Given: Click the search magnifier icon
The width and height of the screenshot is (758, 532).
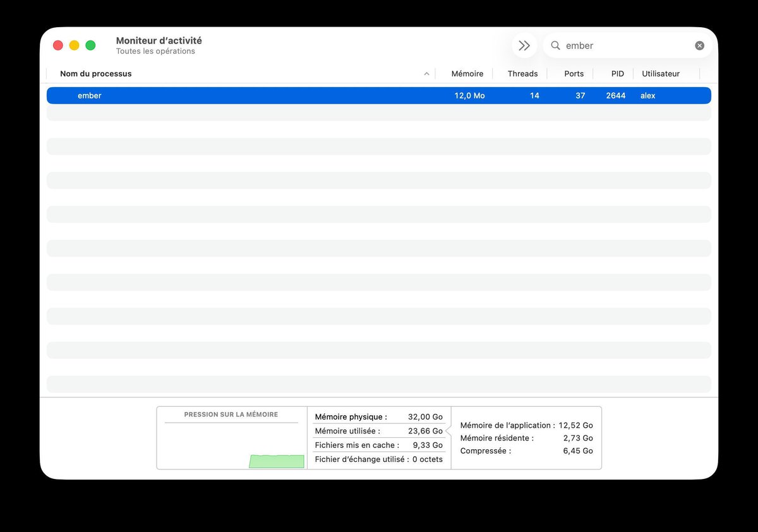Looking at the screenshot, I should click(x=555, y=45).
